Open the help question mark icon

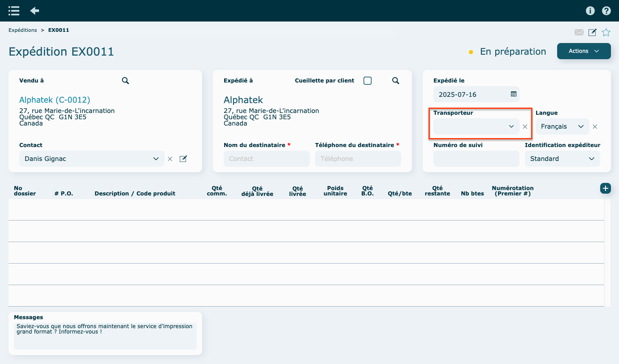[x=606, y=11]
